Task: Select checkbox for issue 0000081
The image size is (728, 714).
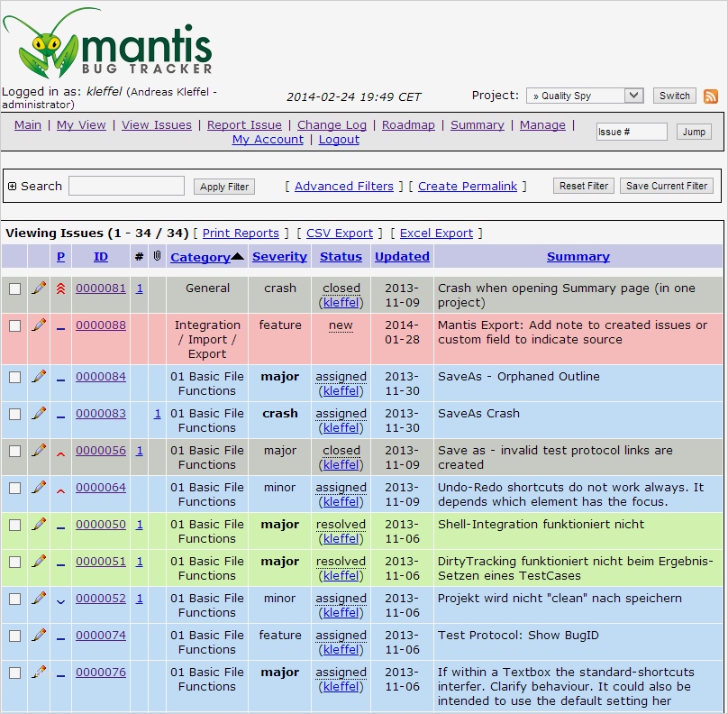Action: [x=14, y=289]
